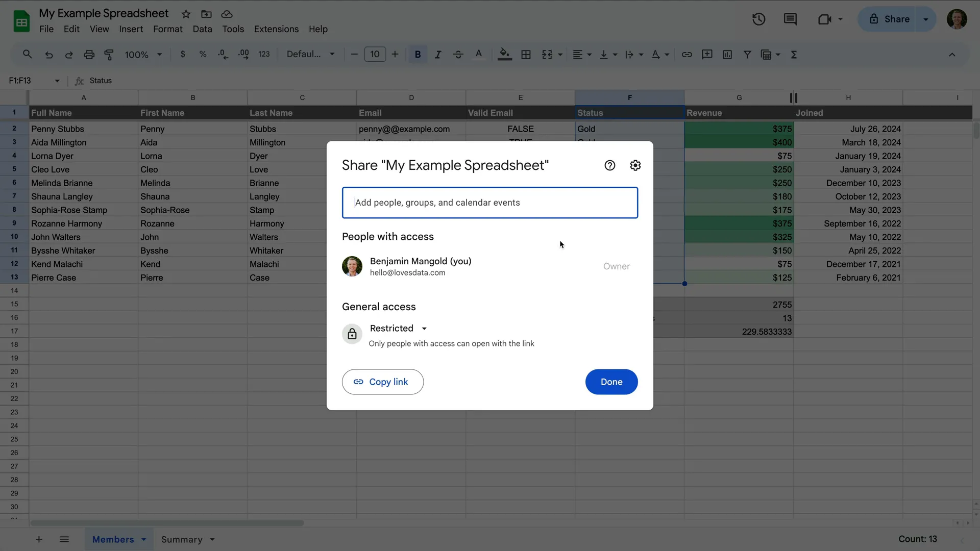This screenshot has height=551, width=980.
Task: Expand the Members sheet tab menu arrow
Action: [142, 539]
